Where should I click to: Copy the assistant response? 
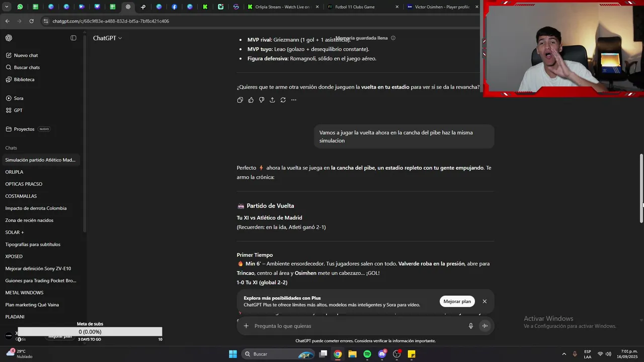pyautogui.click(x=240, y=100)
